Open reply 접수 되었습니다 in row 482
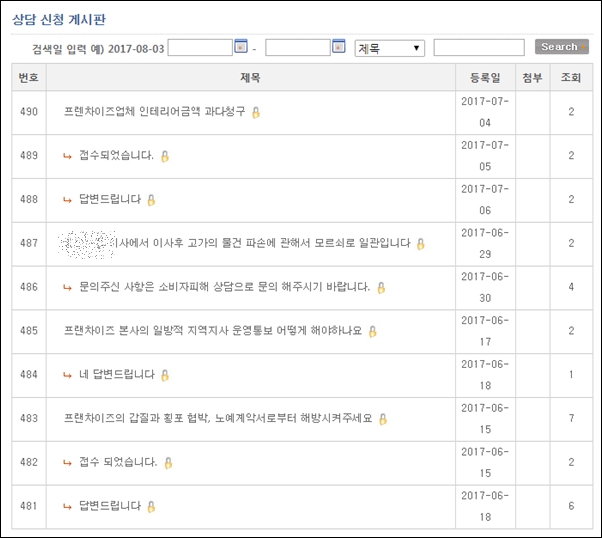Image resolution: width=602 pixels, height=538 pixels. click(x=118, y=463)
